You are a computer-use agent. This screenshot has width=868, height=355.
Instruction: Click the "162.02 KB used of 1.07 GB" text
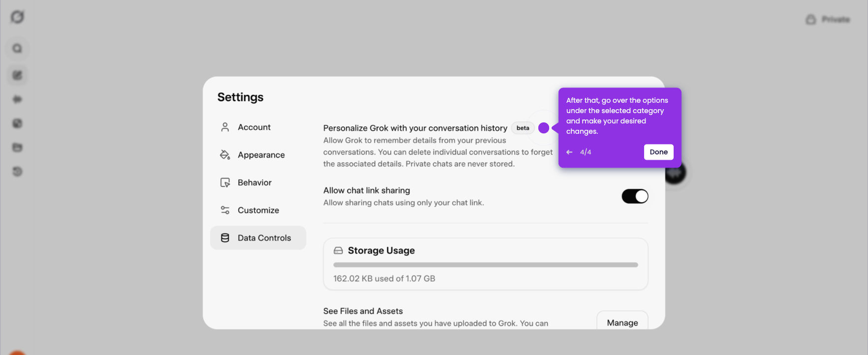click(384, 279)
